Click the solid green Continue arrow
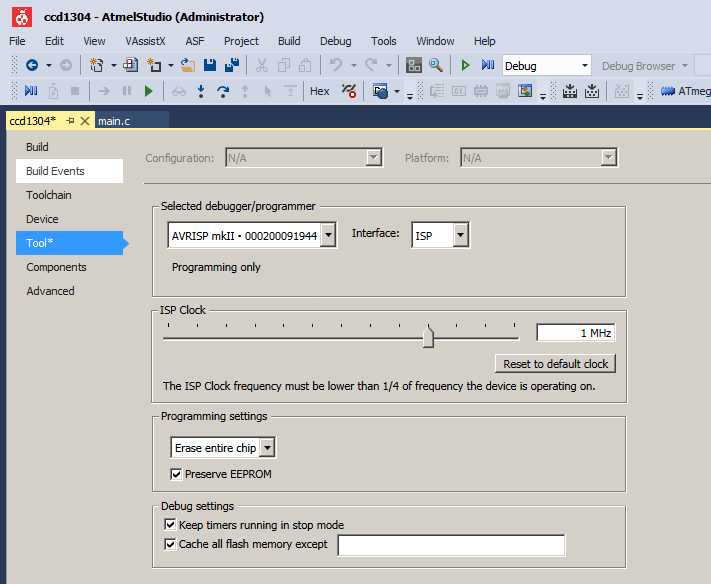The height and width of the screenshot is (584, 711). coord(148,91)
